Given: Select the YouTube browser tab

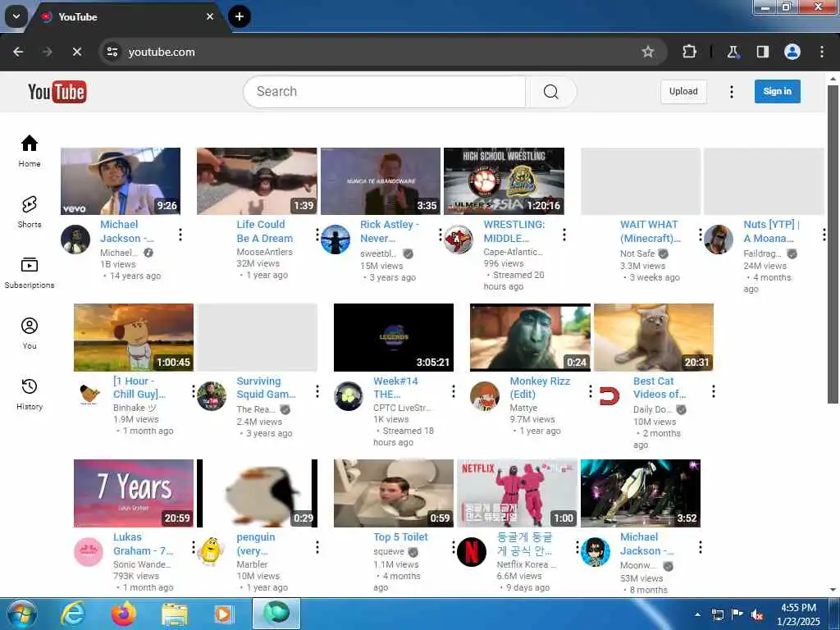Looking at the screenshot, I should coord(129,17).
